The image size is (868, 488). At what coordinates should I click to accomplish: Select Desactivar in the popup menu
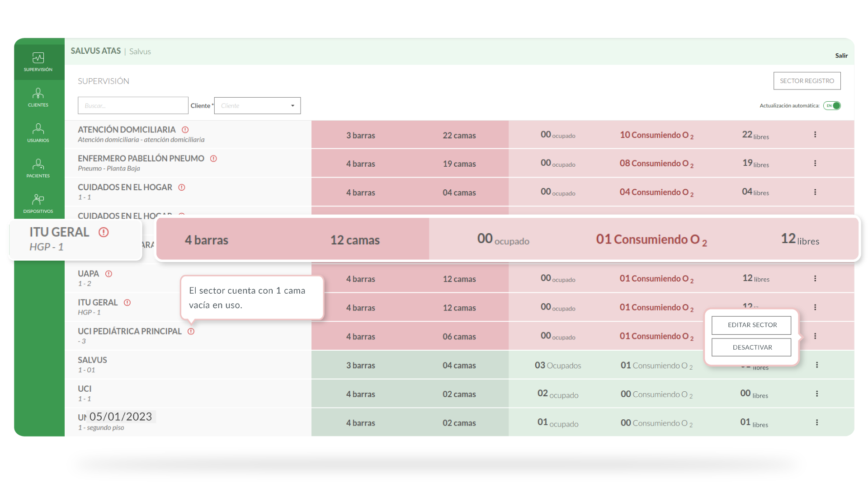coord(751,347)
